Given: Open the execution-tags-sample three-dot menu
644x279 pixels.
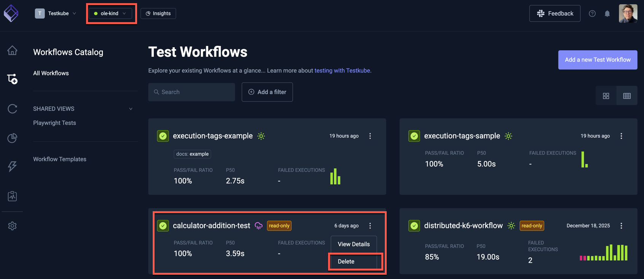Looking at the screenshot, I should [621, 136].
